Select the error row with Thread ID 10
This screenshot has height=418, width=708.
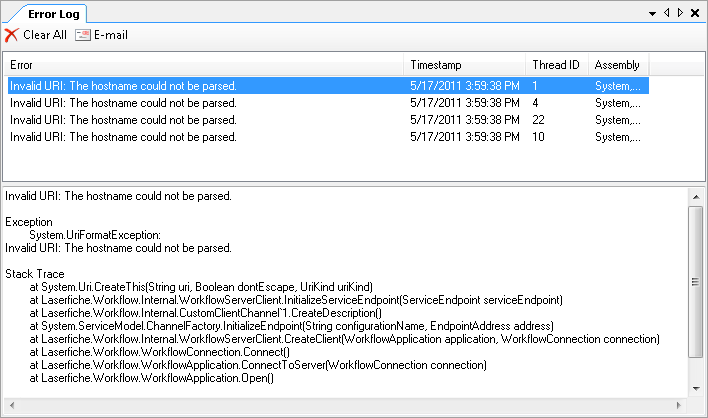click(x=200, y=136)
